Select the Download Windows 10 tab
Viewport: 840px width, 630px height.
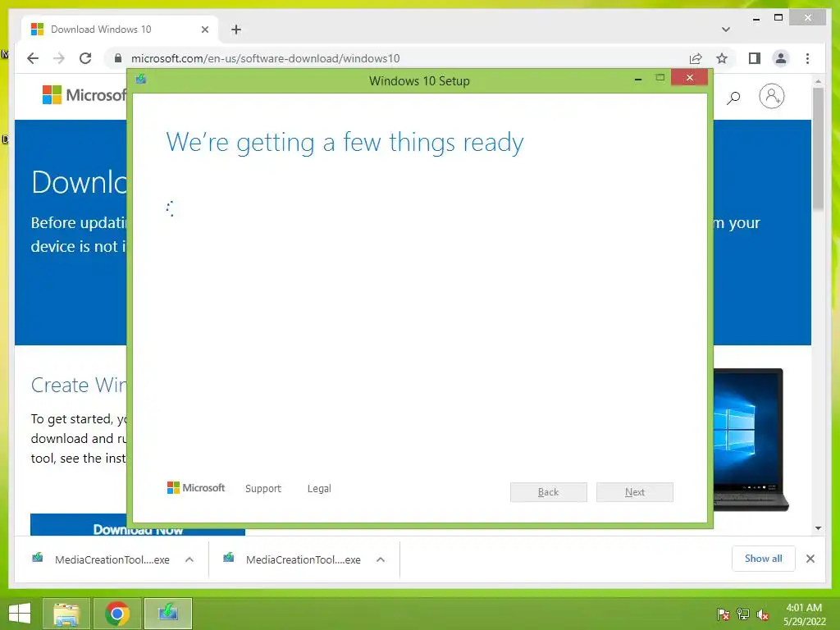[120, 30]
